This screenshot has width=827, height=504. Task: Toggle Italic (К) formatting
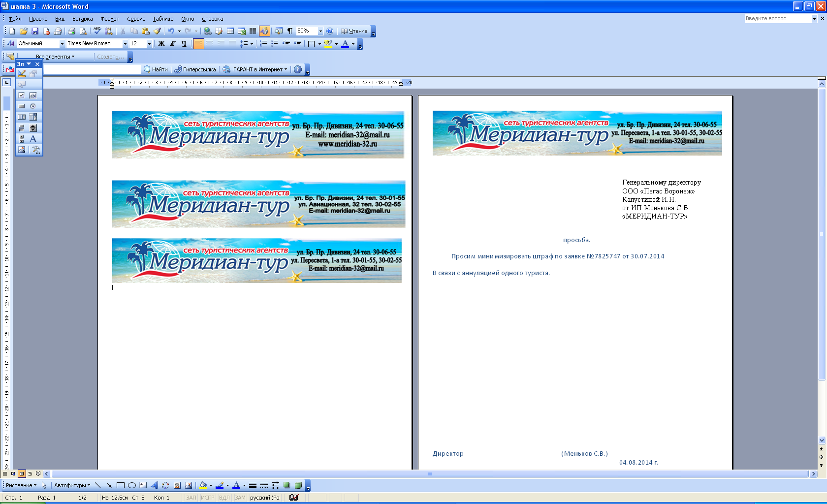pyautogui.click(x=172, y=44)
